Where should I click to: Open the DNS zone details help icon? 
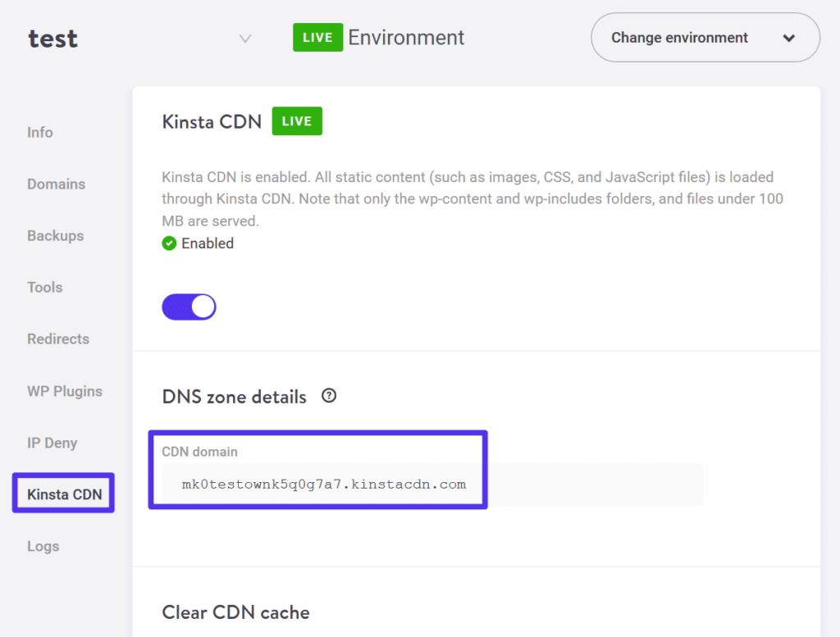tap(328, 396)
